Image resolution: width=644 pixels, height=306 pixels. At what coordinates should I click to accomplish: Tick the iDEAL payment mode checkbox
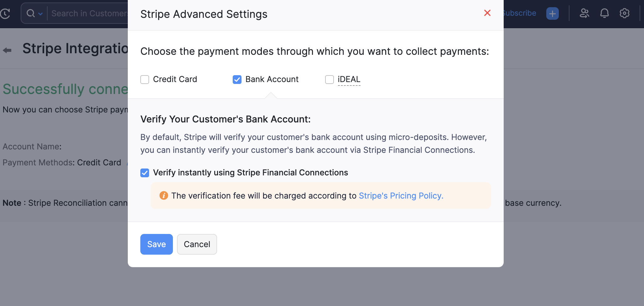(330, 80)
